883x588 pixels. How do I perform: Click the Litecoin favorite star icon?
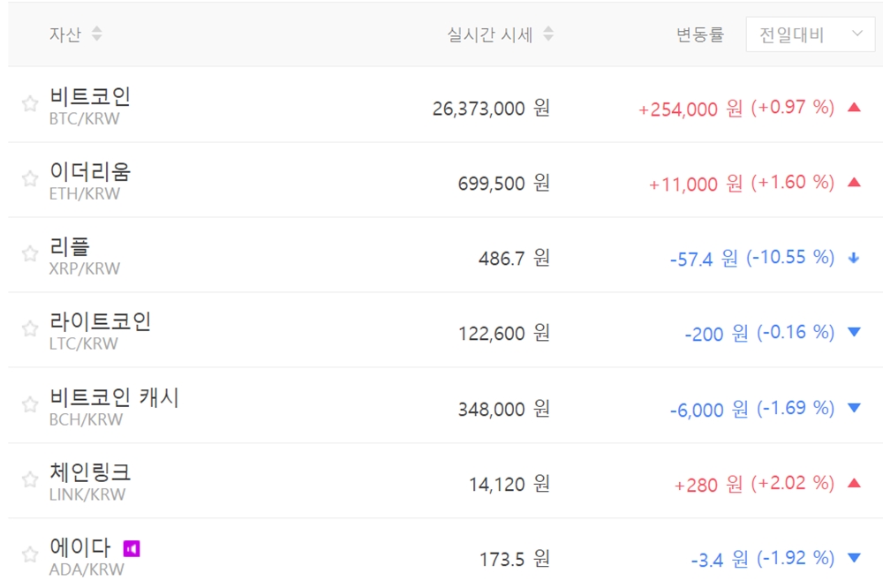30,329
